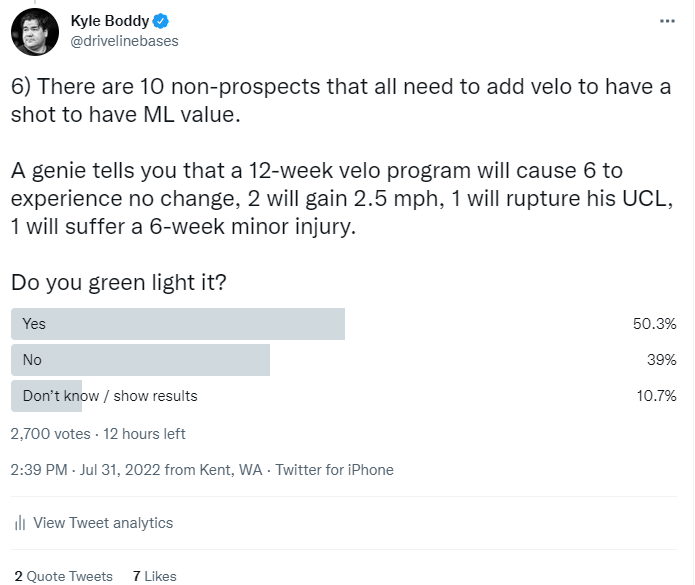Click the blue verified badge icon
This screenshot has height=585, width=695.
pyautogui.click(x=160, y=21)
